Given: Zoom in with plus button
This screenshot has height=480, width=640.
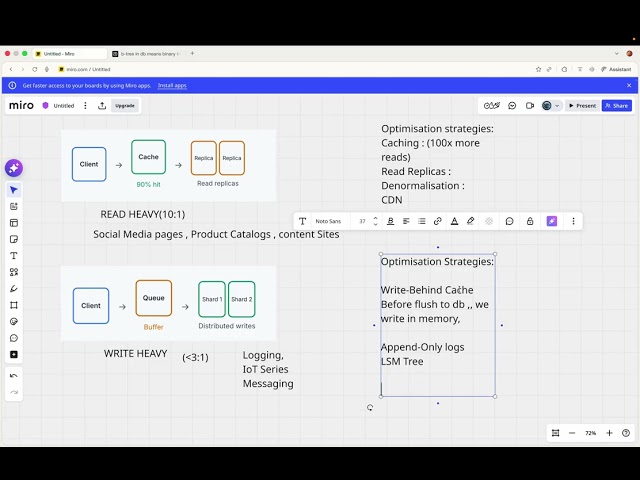Looking at the screenshot, I should 609,433.
